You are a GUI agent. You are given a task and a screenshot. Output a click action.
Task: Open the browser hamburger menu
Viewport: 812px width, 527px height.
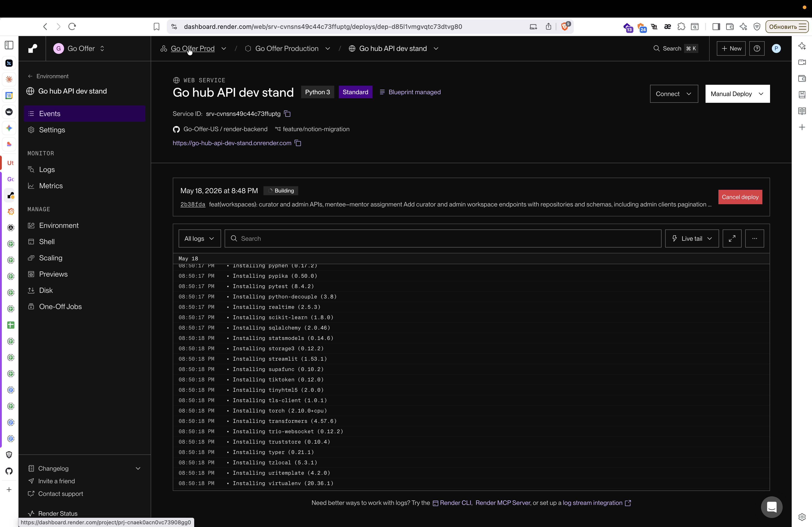(803, 27)
